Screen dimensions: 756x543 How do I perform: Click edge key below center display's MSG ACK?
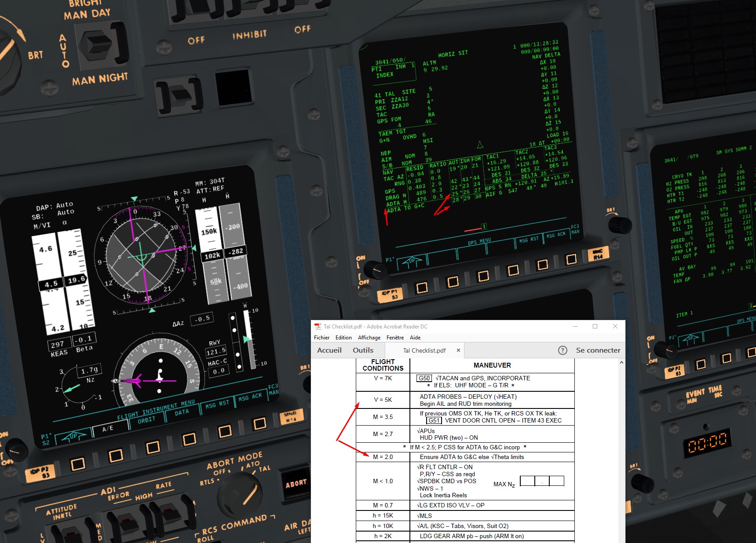(571, 259)
